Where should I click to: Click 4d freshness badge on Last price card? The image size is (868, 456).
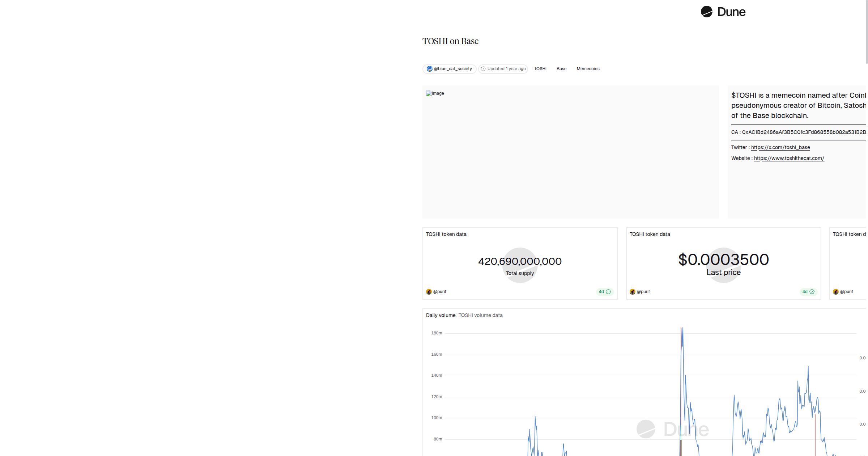[808, 292]
